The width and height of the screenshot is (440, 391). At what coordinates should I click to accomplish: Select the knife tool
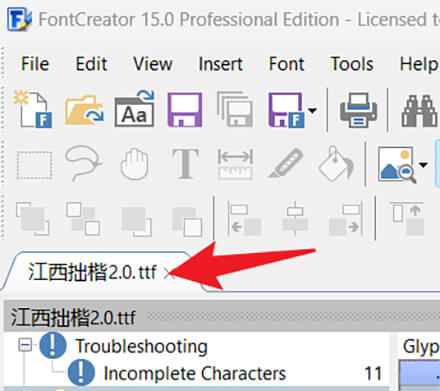(x=286, y=163)
